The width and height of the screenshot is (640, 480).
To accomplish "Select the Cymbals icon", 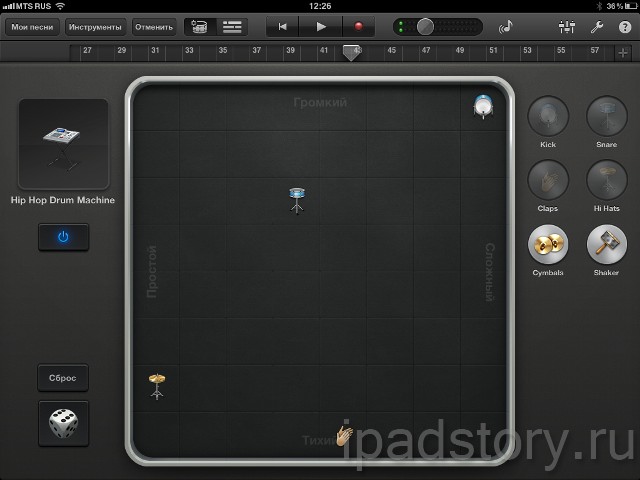I will pos(548,244).
